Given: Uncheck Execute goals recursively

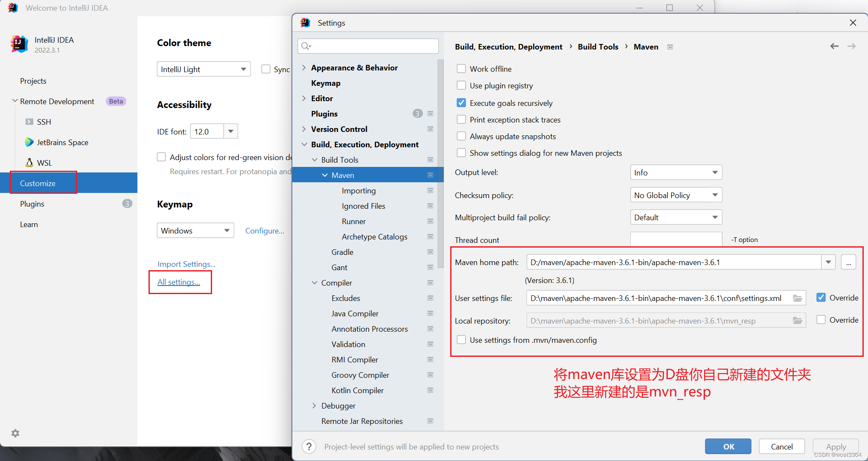Looking at the screenshot, I should click(461, 103).
